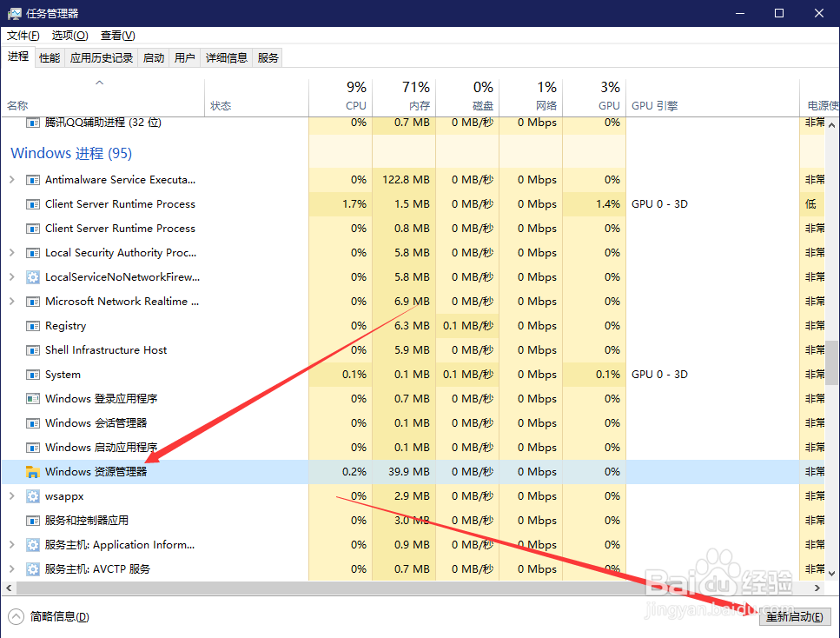Click the Registry process icon
The image size is (840, 638).
pyautogui.click(x=32, y=325)
